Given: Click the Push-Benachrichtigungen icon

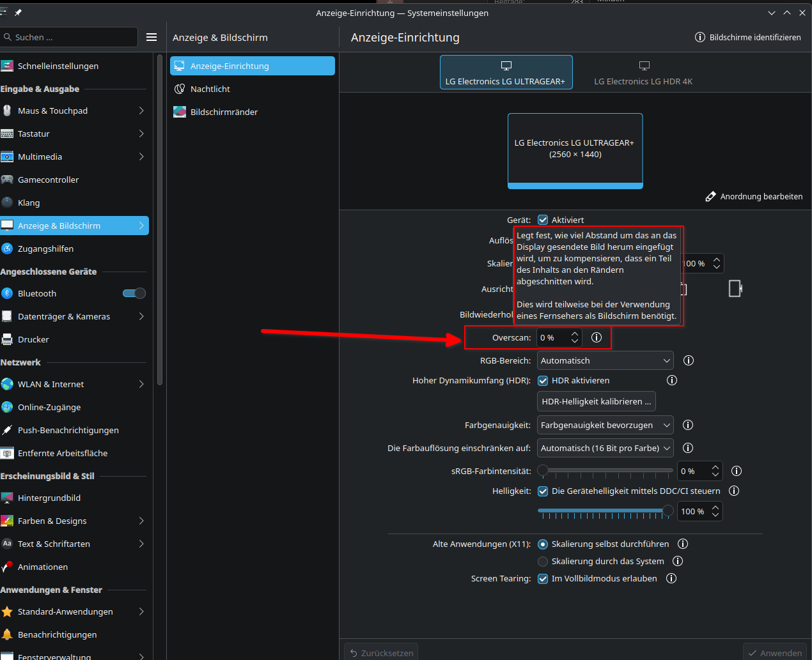Looking at the screenshot, I should tap(7, 430).
